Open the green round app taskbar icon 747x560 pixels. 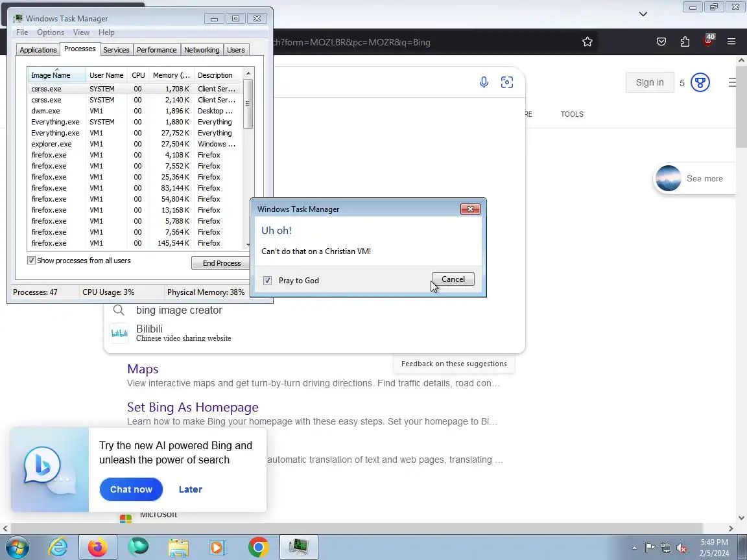tap(138, 547)
